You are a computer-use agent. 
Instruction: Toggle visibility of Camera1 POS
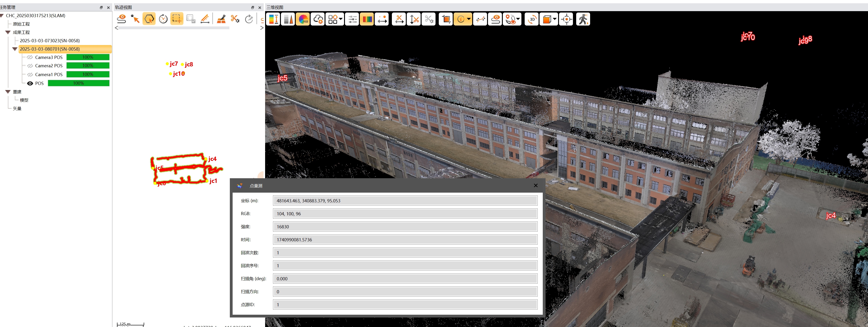[30, 74]
